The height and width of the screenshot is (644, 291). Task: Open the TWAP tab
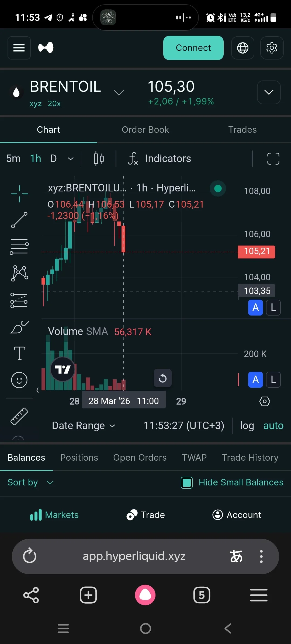[194, 457]
